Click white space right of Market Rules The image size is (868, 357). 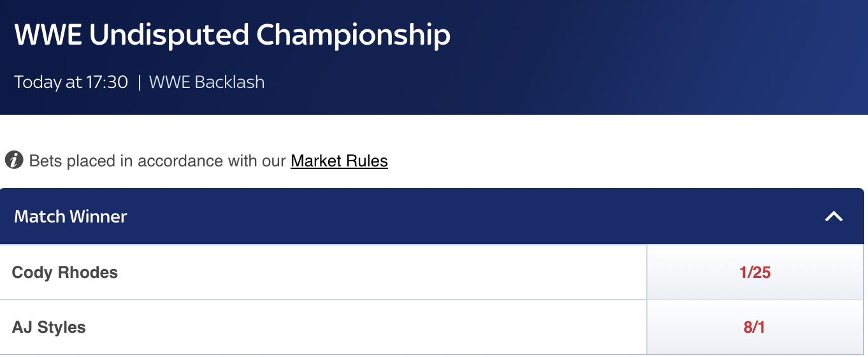click(574, 161)
